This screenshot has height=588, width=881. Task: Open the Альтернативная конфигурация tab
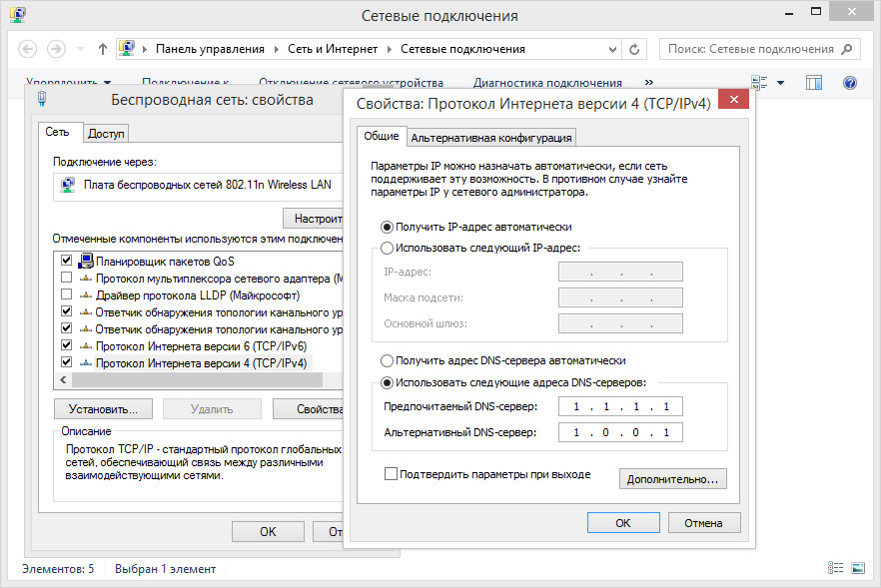point(491,138)
